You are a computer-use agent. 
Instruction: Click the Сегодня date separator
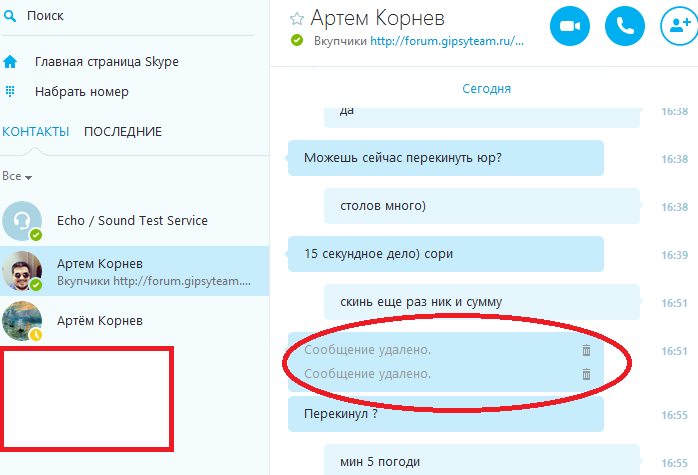486,89
